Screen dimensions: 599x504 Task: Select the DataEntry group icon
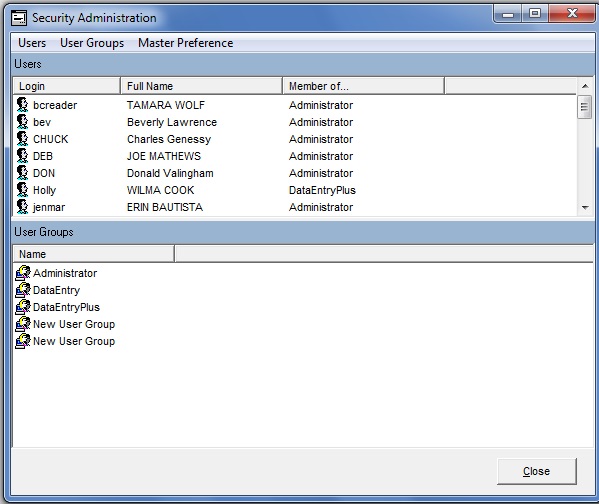coord(23,290)
